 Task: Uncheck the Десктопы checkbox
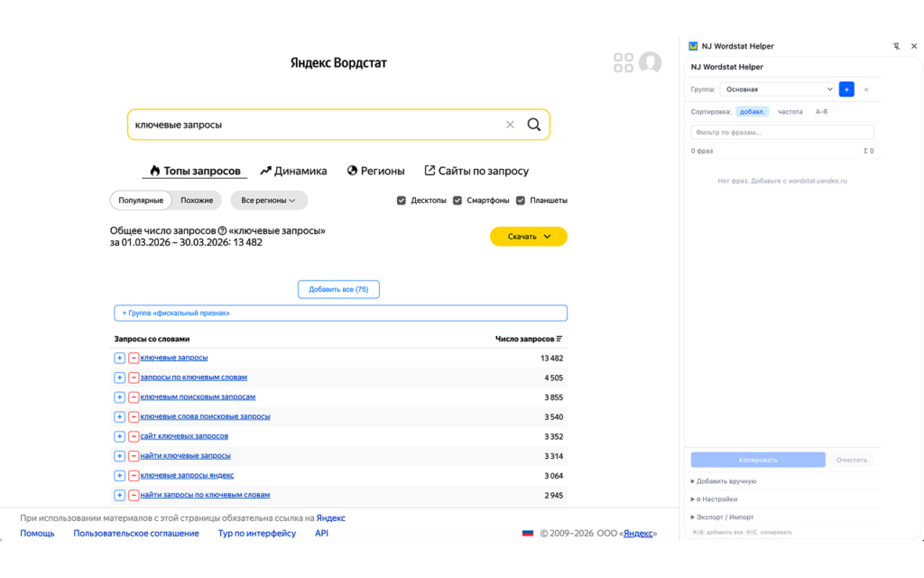point(402,200)
